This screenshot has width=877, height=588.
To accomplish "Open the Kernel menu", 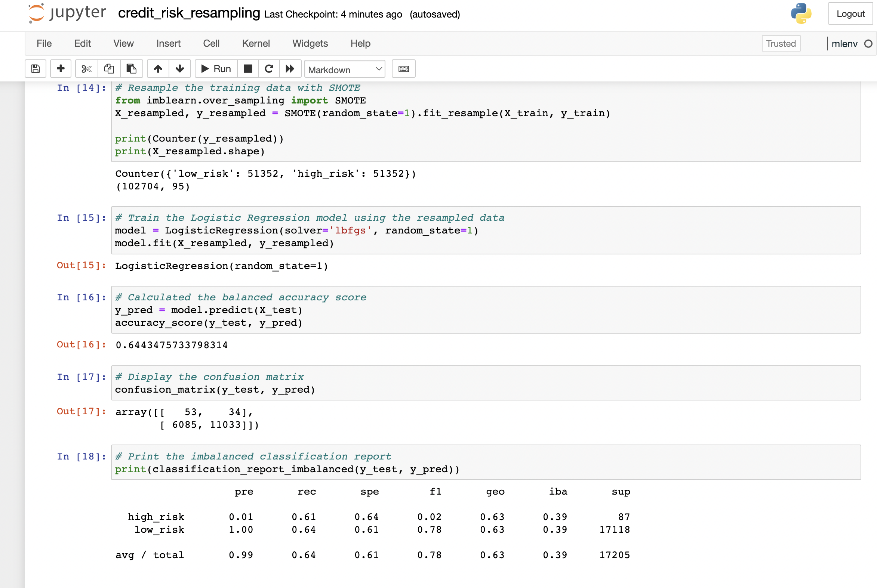I will (256, 43).
